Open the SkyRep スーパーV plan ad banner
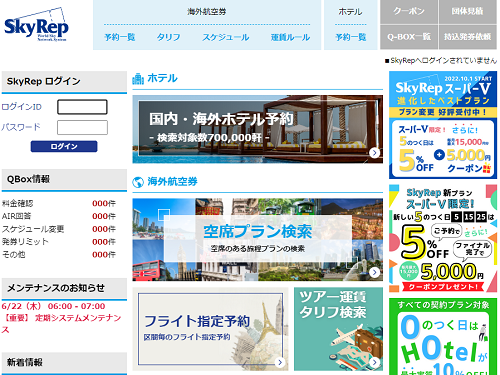500x375 pixels. [x=443, y=125]
